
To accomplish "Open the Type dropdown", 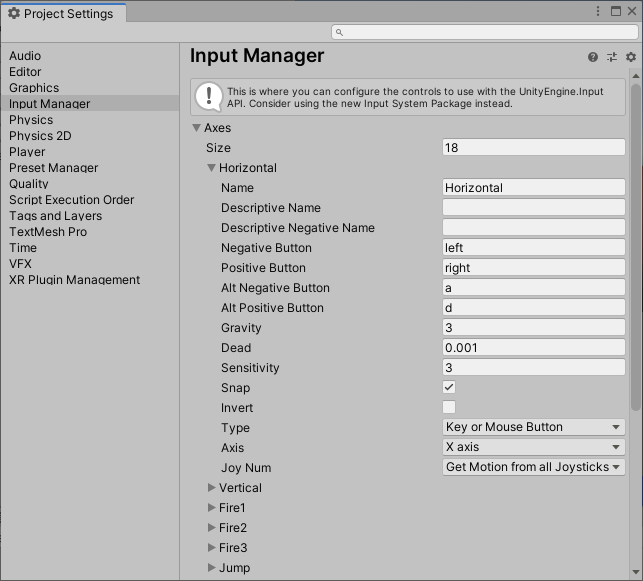I will click(534, 427).
